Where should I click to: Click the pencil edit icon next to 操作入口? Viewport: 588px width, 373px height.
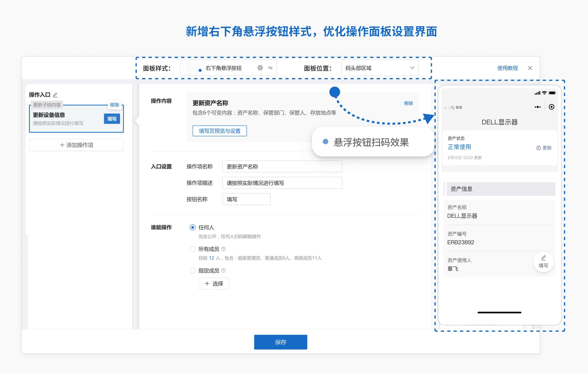click(55, 95)
